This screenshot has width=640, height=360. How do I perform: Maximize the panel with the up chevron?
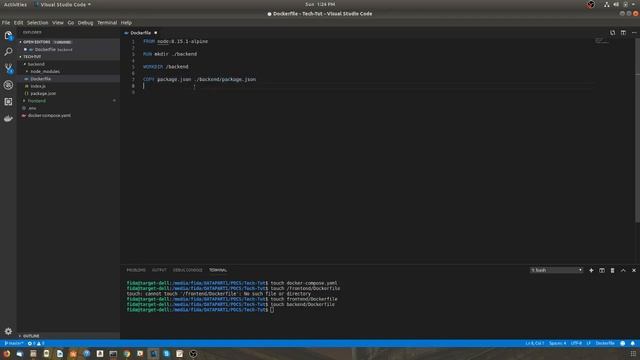623,270
